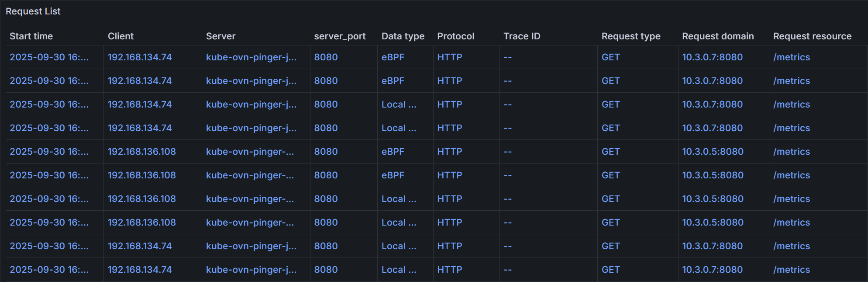Screen dimensions: 868x282
Task: Click client 192.168.136.108 in the fifth row
Action: (x=141, y=152)
